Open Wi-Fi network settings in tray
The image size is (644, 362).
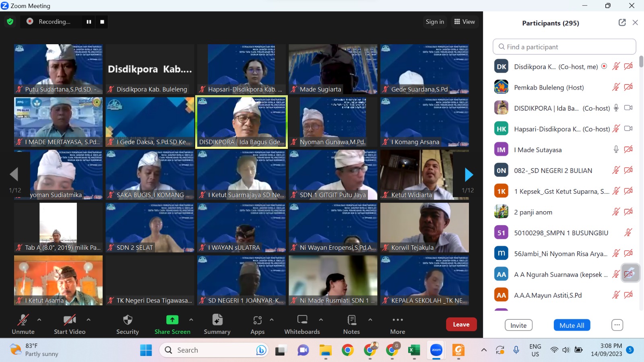point(554,350)
